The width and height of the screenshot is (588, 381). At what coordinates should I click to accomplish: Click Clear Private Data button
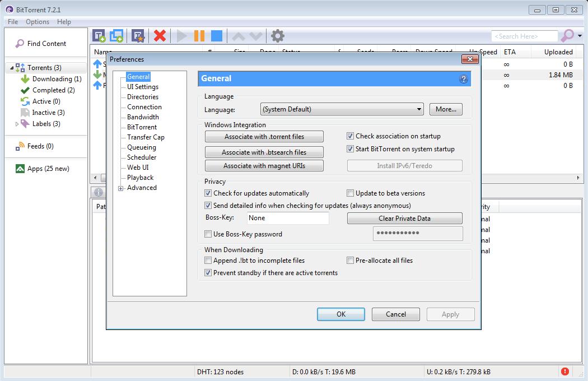(405, 218)
